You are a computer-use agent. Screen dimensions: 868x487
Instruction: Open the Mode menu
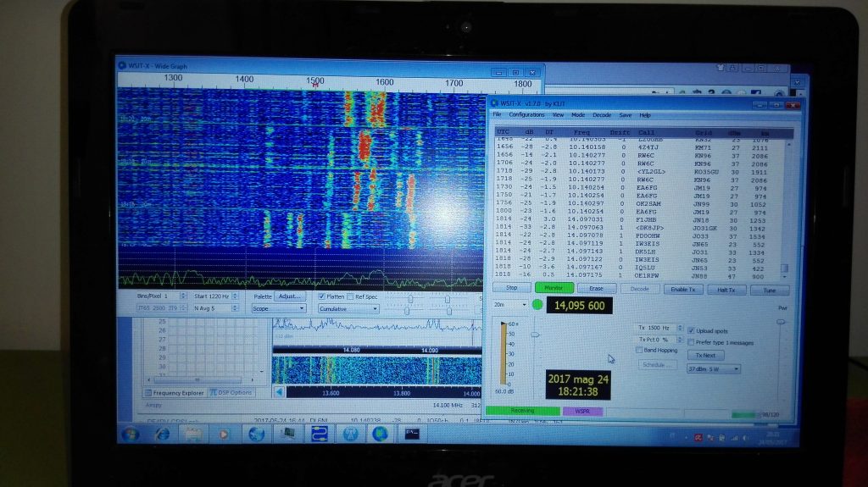tap(578, 114)
